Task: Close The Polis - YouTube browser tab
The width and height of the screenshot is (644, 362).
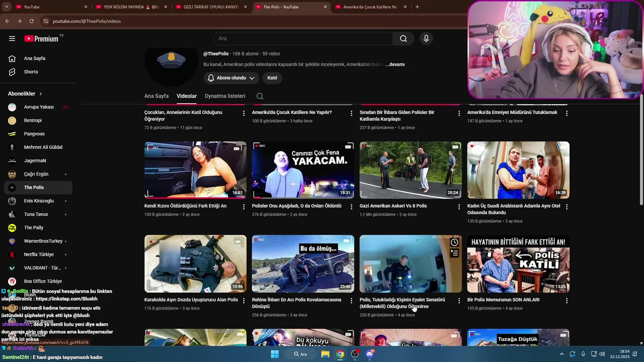Action: (325, 7)
